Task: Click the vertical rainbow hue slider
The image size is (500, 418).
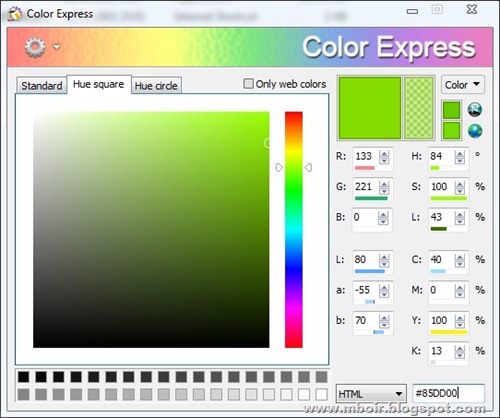Action: [x=294, y=230]
